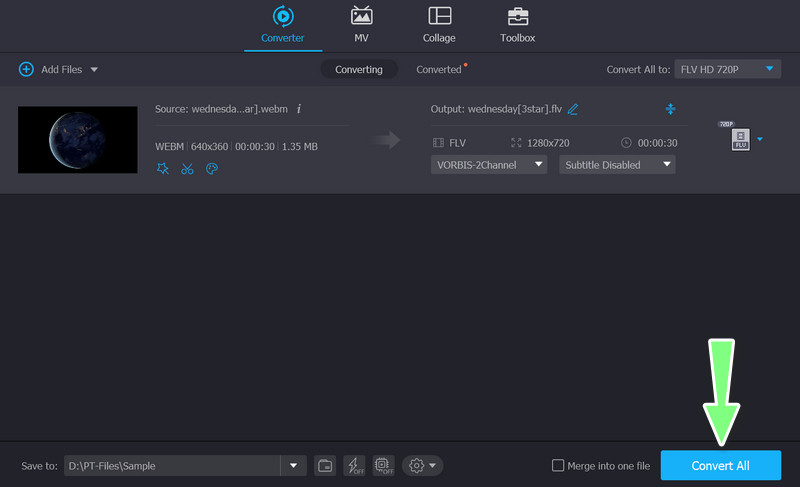Click the blue compress icon beside output
This screenshot has height=487, width=800.
pos(670,109)
